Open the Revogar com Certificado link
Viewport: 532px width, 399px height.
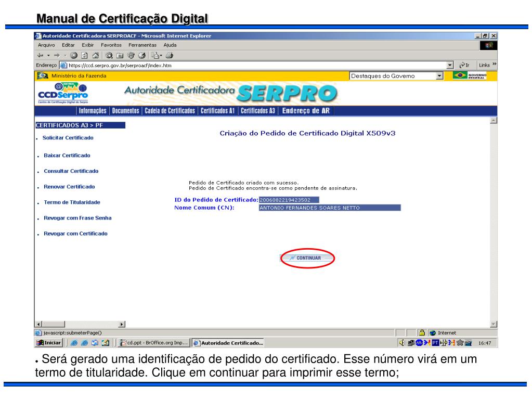point(75,234)
